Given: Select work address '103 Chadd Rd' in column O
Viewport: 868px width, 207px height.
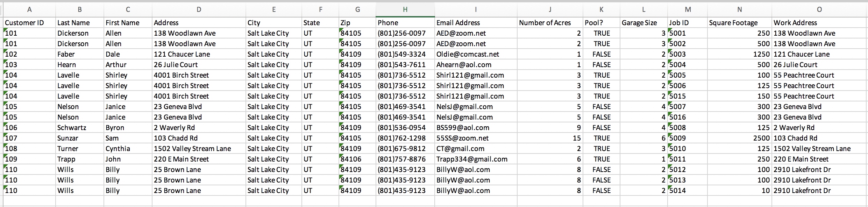Looking at the screenshot, I should [x=819, y=138].
